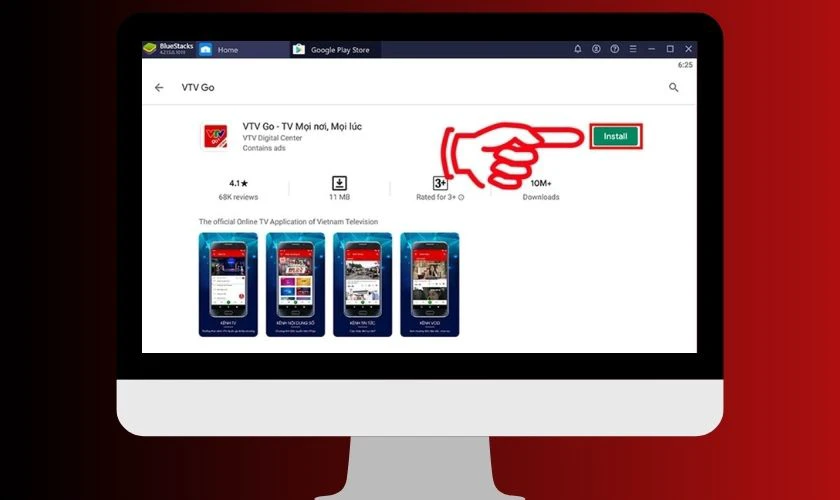Go back with the left arrow
This screenshot has width=840, height=500.
tap(159, 87)
